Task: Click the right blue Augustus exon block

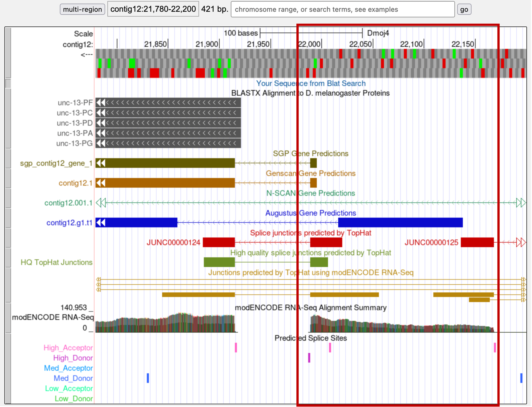Action: 401,223
